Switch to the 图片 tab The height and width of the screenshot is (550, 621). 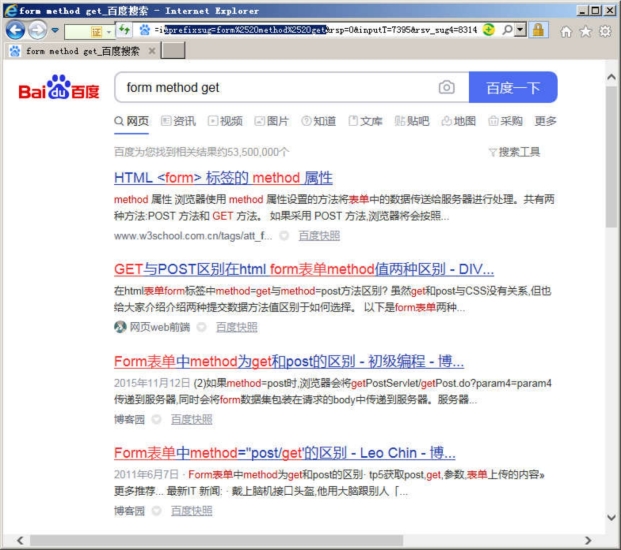pyautogui.click(x=272, y=121)
